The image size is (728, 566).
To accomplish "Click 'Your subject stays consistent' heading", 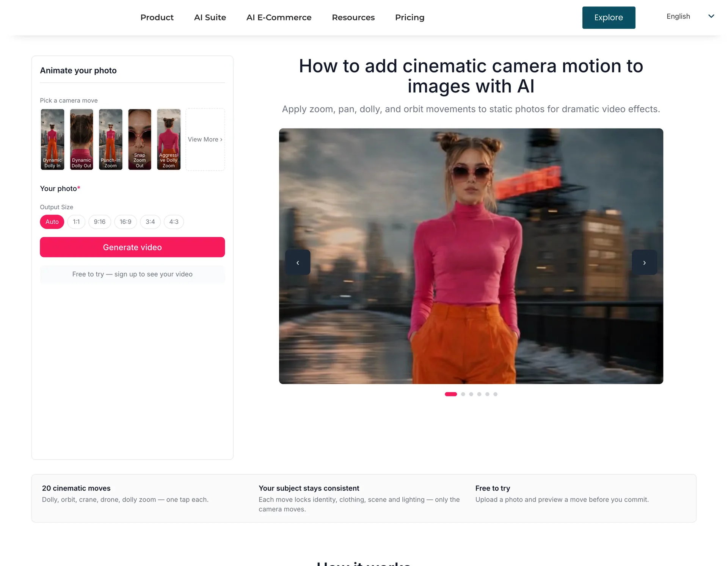I will [x=309, y=488].
